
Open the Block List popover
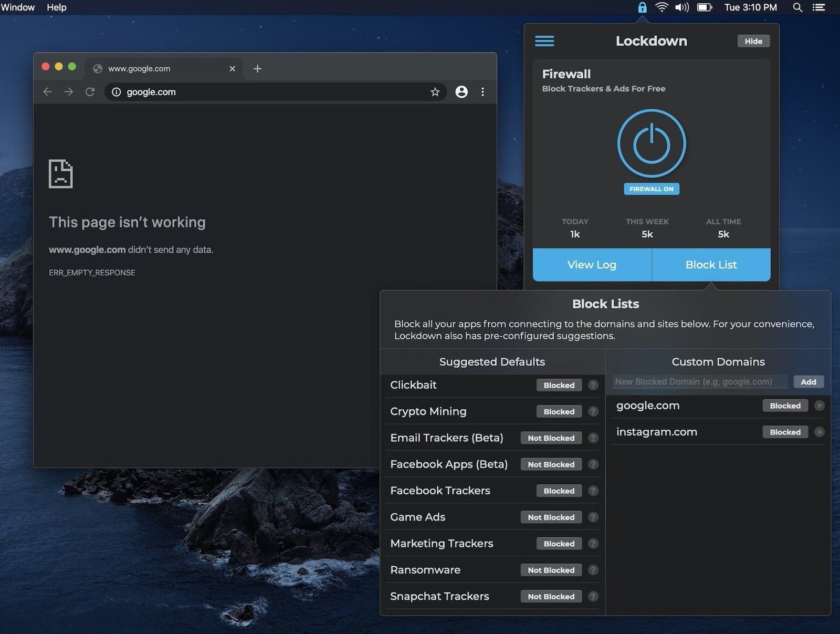point(711,265)
